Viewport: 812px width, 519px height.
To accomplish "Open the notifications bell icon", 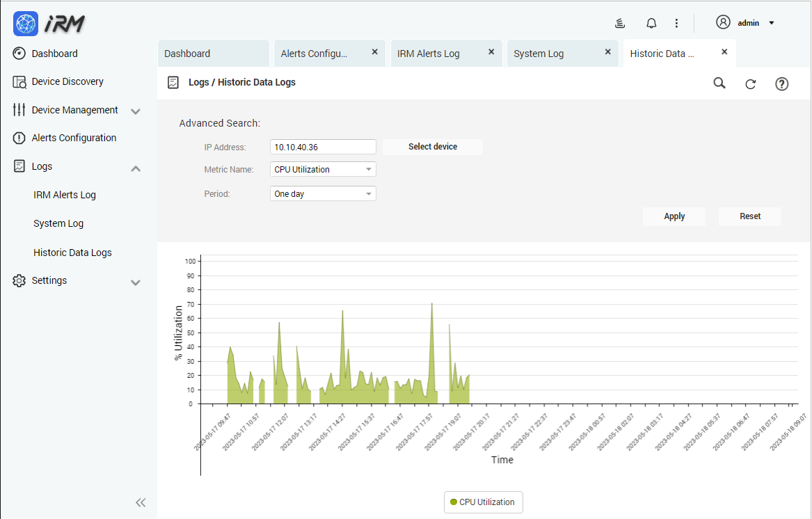I will click(651, 22).
